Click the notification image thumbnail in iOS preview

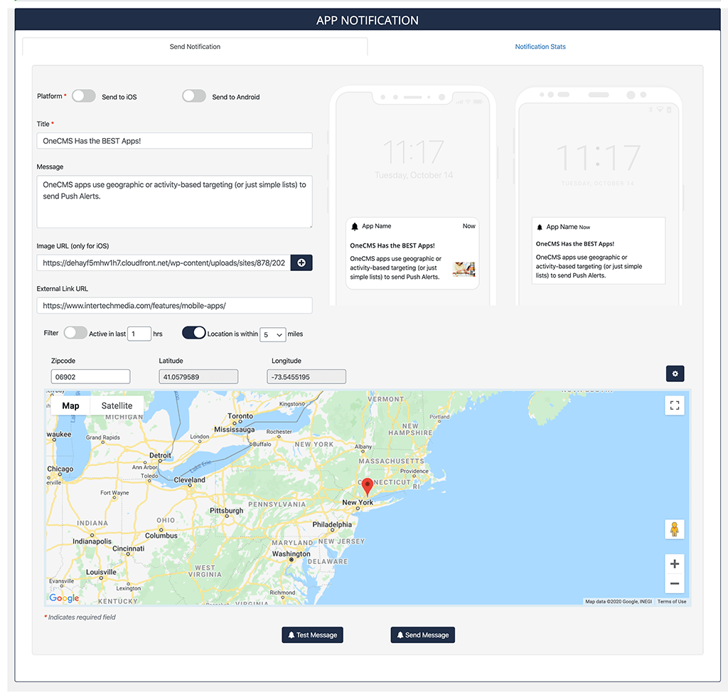click(464, 269)
